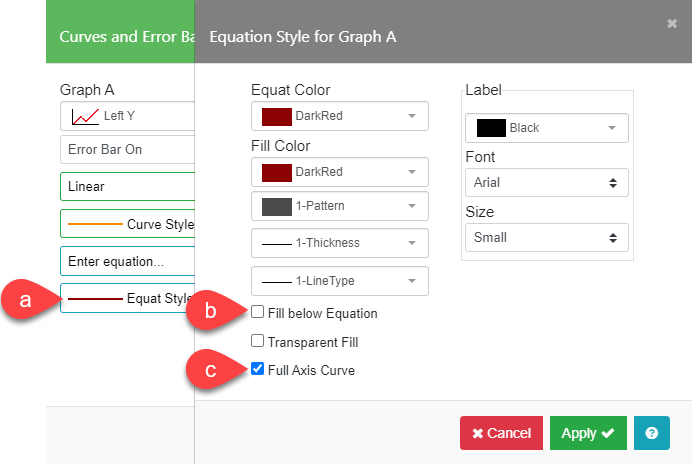Screen dimensions: 692x464
Task: Close the Equation Style dialog with X
Action: click(671, 23)
